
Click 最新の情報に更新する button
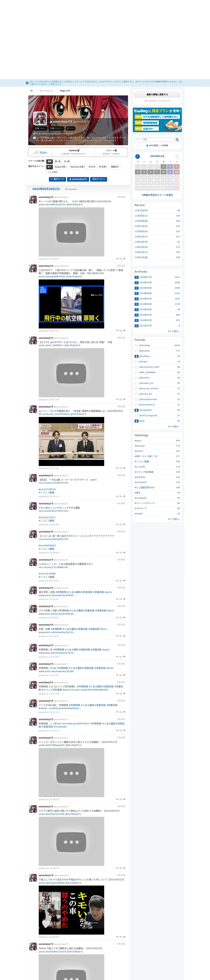157,94
